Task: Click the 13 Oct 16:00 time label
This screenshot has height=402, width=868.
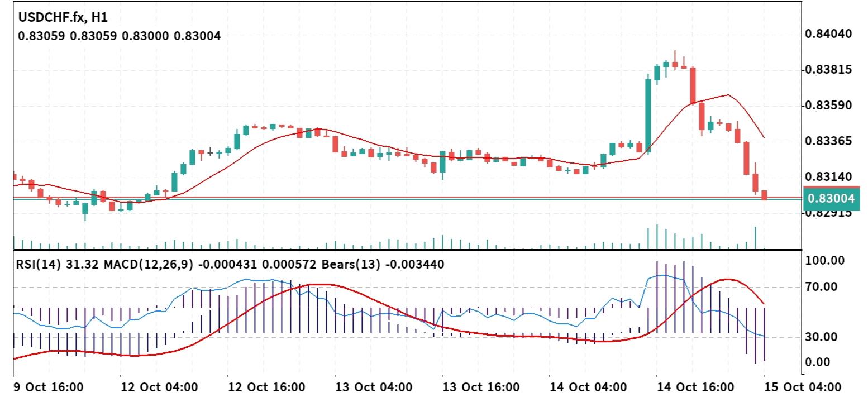Action: pyautogui.click(x=480, y=387)
